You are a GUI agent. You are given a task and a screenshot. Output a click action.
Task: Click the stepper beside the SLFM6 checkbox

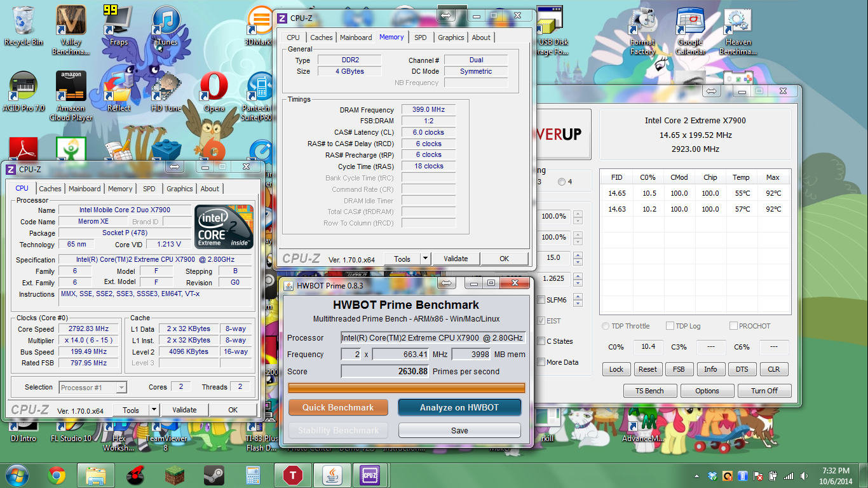pos(578,300)
